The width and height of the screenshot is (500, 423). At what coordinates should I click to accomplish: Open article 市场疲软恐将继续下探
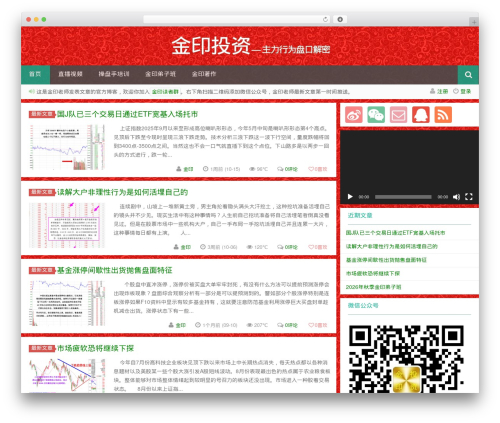95,348
